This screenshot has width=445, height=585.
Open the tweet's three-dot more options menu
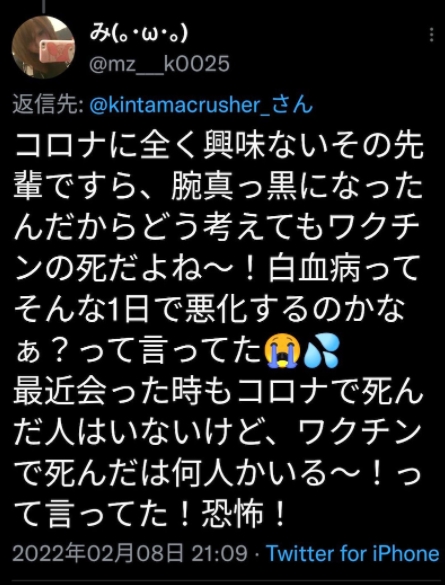(x=432, y=35)
